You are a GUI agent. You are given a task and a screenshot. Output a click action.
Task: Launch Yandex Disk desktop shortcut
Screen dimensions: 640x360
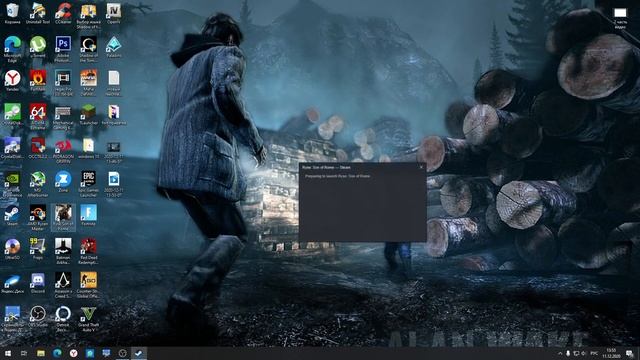(x=13, y=283)
